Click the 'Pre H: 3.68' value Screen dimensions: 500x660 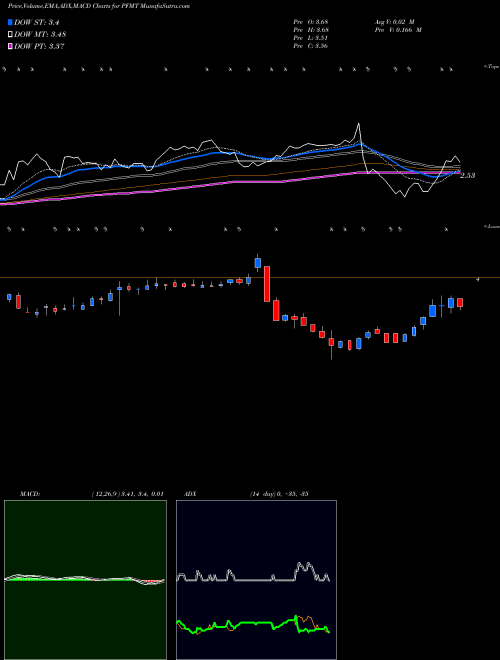(x=311, y=30)
